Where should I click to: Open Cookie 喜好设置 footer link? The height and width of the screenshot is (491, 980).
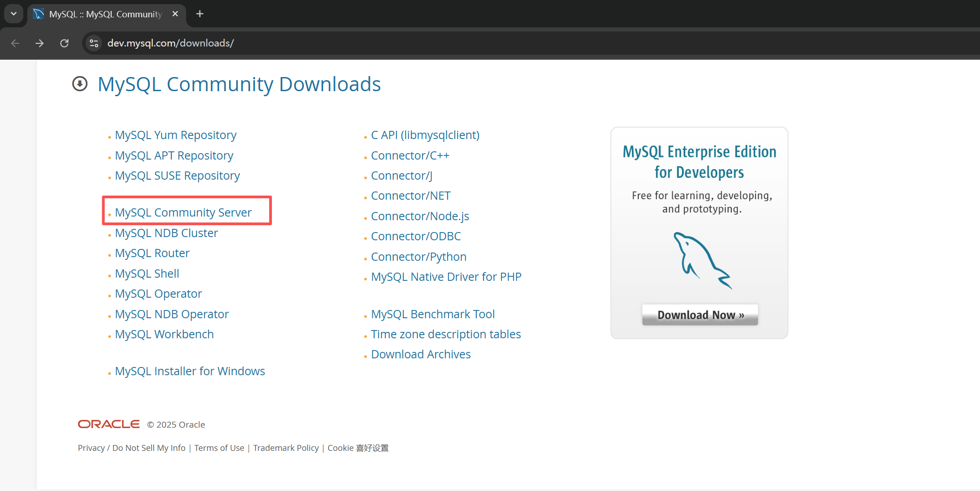pos(358,448)
